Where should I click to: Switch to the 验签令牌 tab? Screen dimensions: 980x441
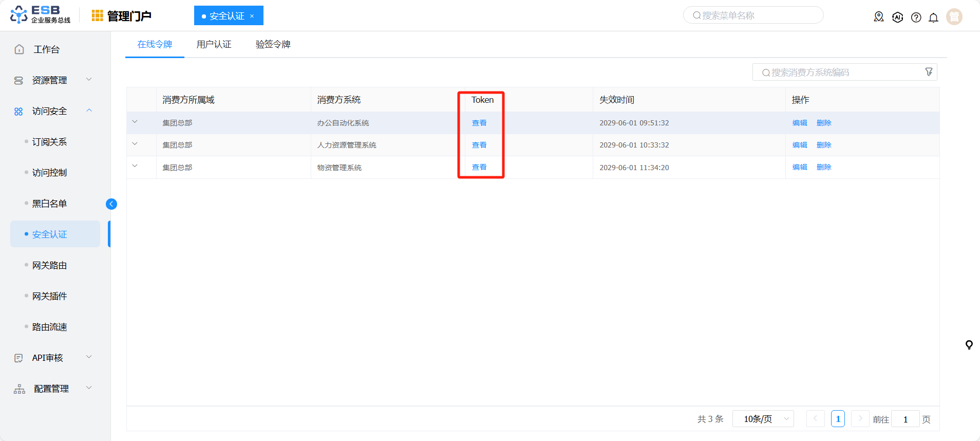[273, 45]
